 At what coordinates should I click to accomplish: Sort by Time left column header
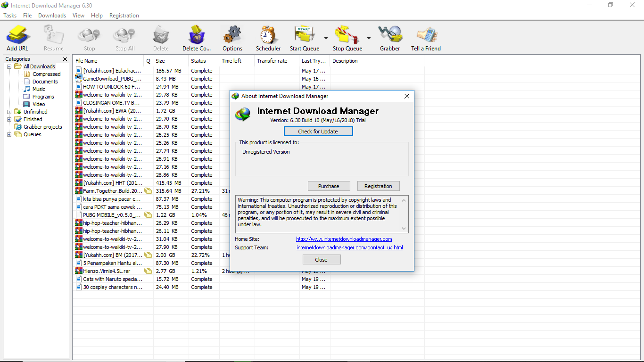click(237, 61)
